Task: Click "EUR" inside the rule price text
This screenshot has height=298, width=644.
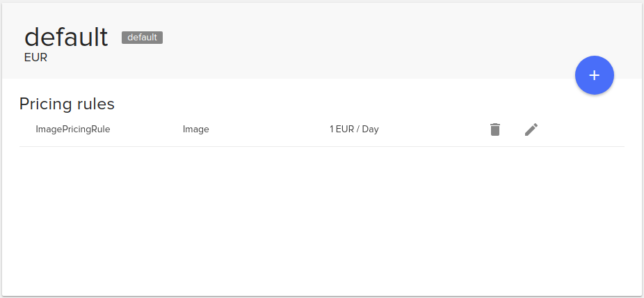Action: [345, 129]
